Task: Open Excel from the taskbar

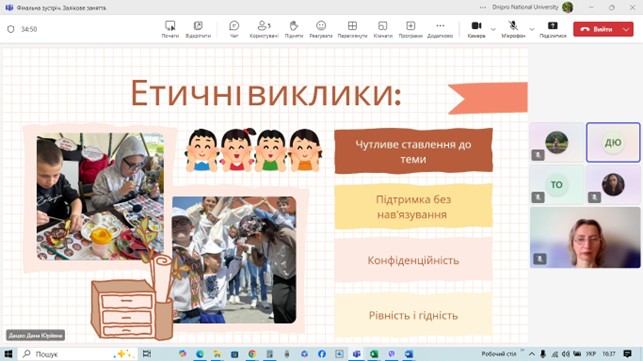Action: 374,354
